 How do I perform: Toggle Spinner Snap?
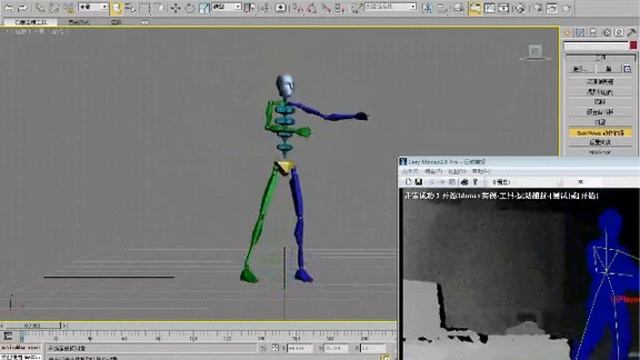pyautogui.click(x=340, y=8)
